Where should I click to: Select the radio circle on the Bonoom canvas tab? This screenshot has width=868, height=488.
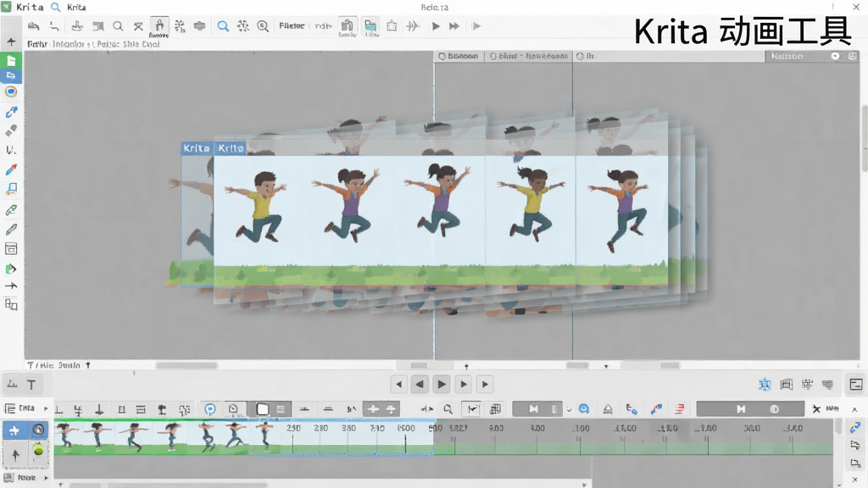click(442, 56)
